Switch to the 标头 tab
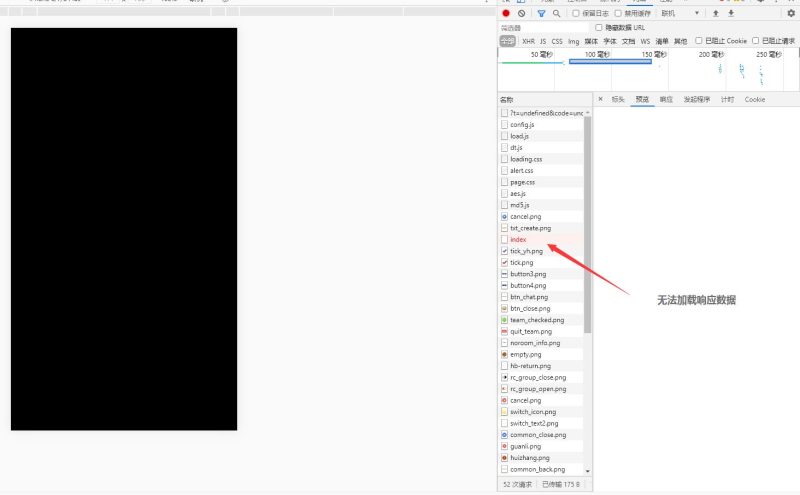800x495 pixels. tap(618, 100)
